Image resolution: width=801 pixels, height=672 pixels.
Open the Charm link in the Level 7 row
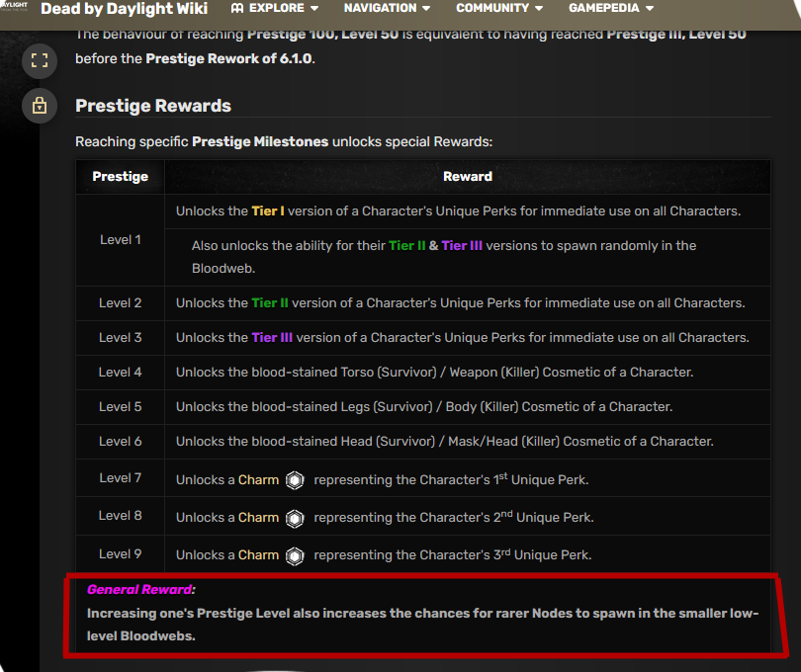click(x=258, y=480)
